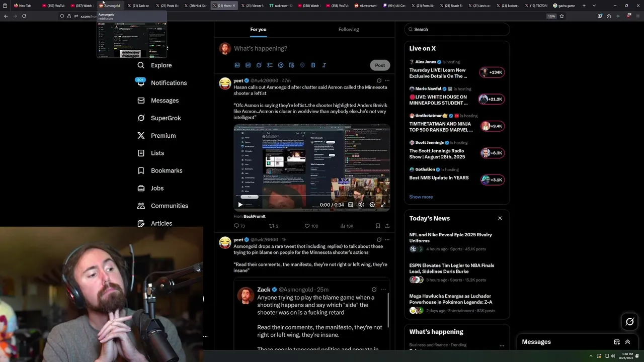Toggle bold formatting in composer
The image size is (644, 362).
[x=313, y=65]
